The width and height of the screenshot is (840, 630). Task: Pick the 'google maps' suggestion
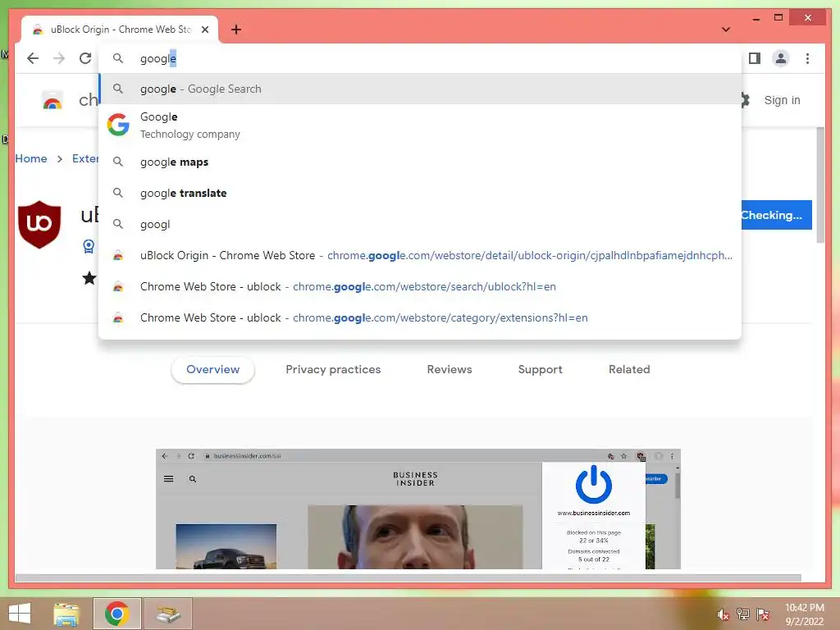point(420,162)
